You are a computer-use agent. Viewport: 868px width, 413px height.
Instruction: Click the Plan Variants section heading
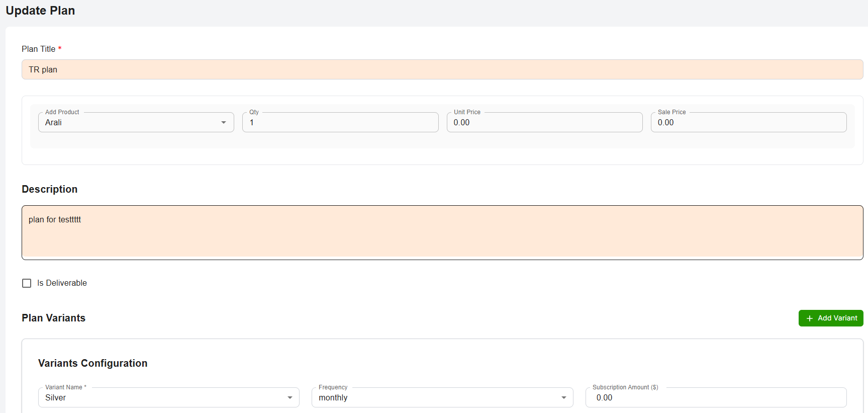(x=53, y=318)
